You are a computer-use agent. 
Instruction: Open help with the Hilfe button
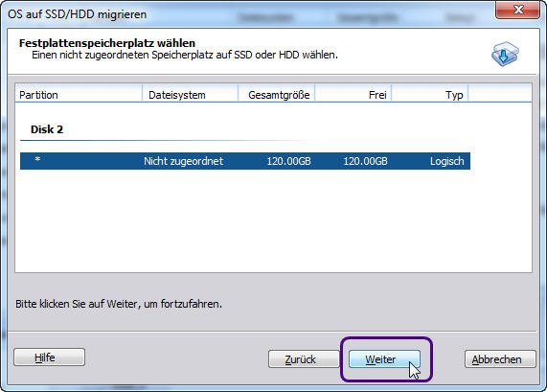(49, 357)
